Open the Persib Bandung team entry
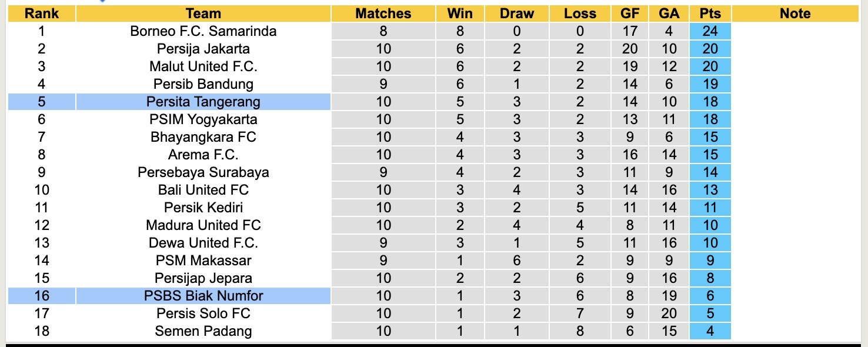The image size is (868, 347). coord(203,84)
